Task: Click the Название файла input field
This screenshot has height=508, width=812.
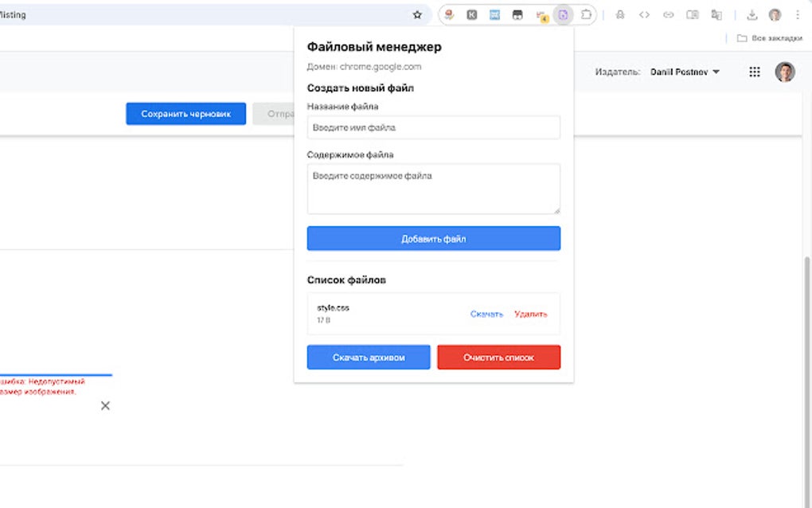Action: (433, 127)
